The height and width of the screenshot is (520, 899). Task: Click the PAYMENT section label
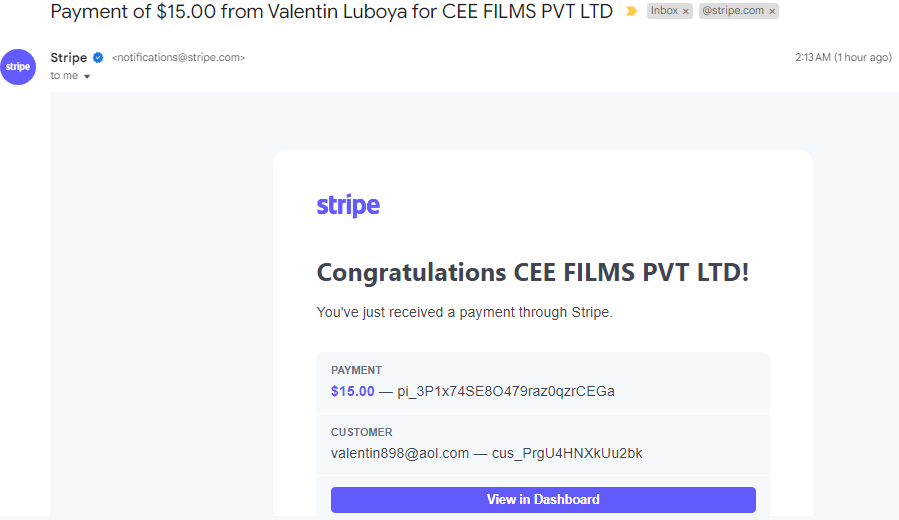coord(356,370)
